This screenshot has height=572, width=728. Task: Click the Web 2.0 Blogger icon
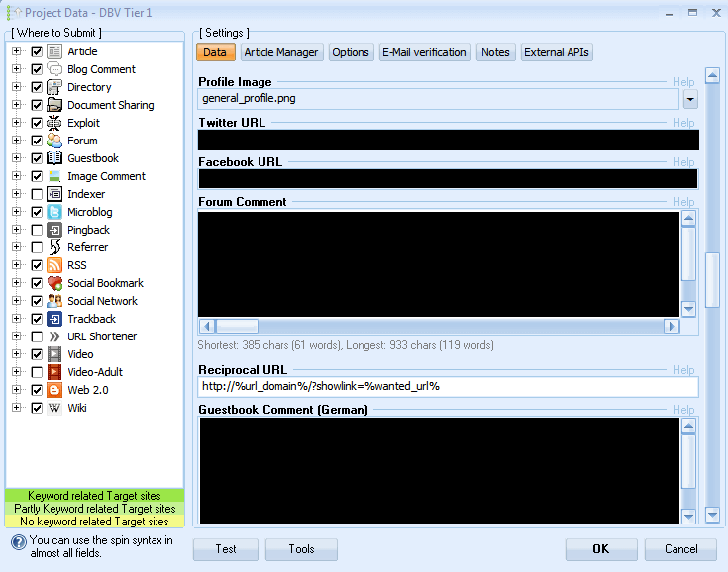(54, 390)
